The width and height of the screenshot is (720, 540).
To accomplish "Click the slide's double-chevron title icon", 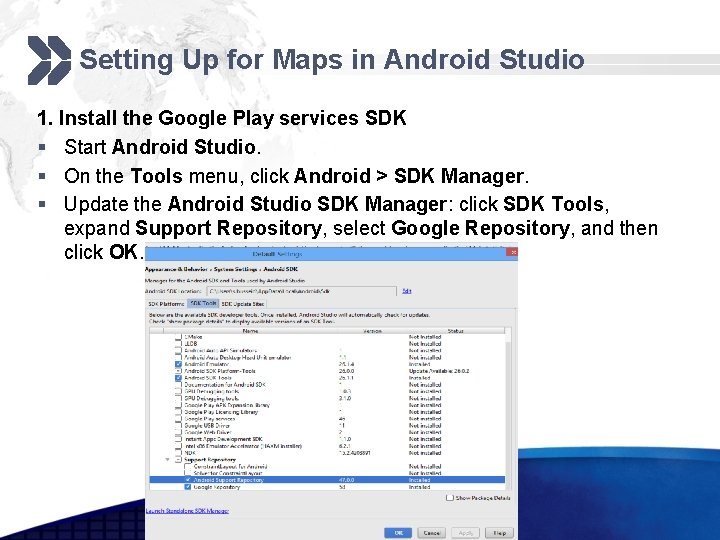I will (50, 60).
